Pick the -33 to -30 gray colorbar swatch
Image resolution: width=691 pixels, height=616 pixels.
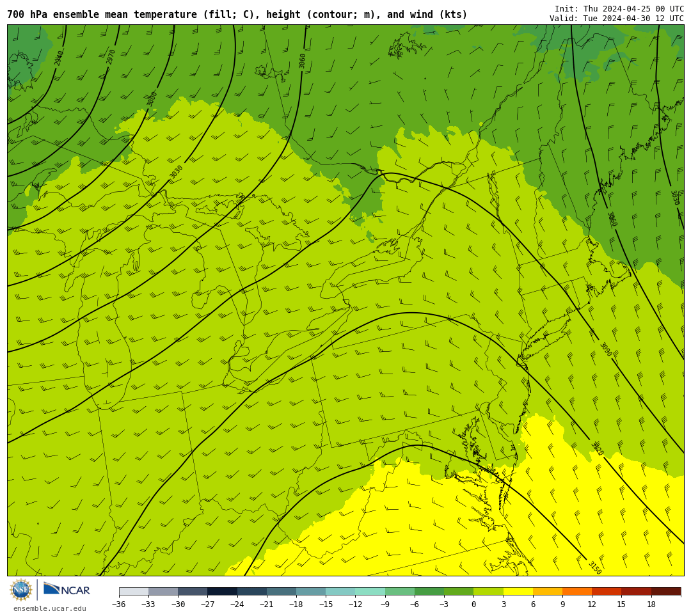point(163,592)
